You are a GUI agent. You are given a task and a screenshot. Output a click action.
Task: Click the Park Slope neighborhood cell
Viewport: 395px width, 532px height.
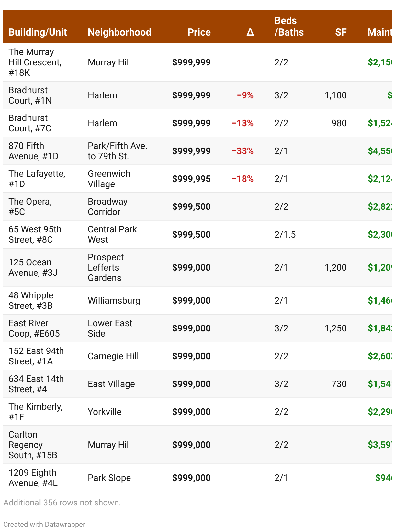coord(109,478)
